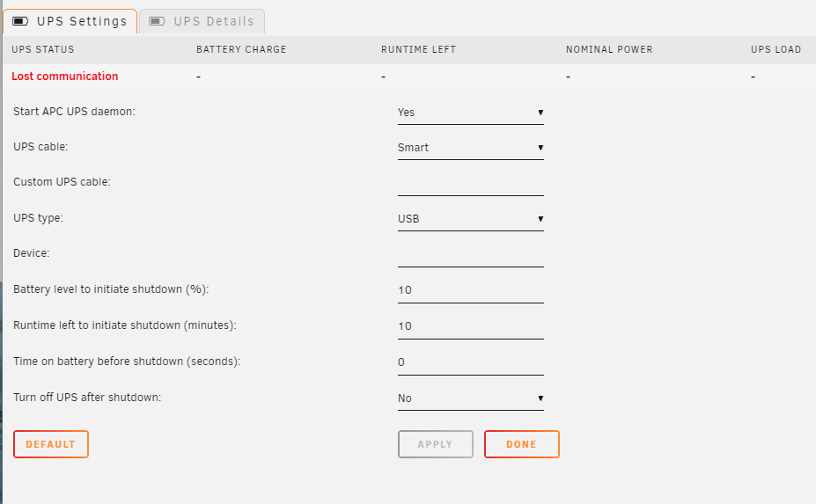Click the Battery level to initiate shutdown label
Image resolution: width=816 pixels, height=504 pixels.
pyautogui.click(x=111, y=289)
